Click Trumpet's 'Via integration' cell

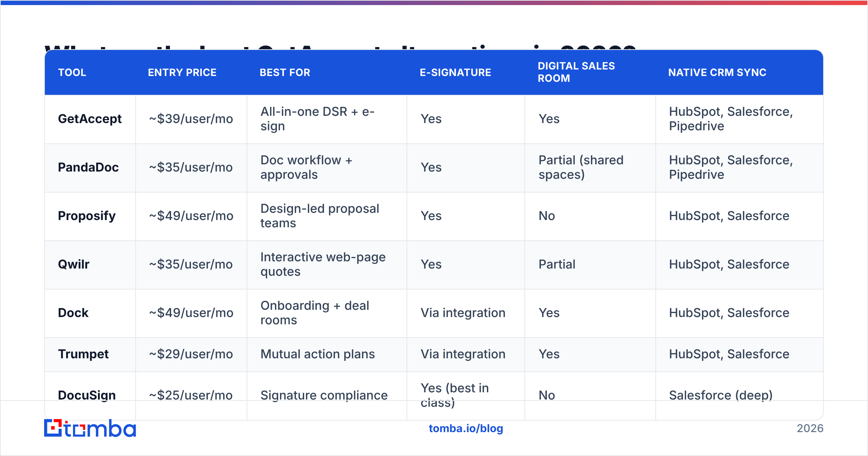click(466, 354)
